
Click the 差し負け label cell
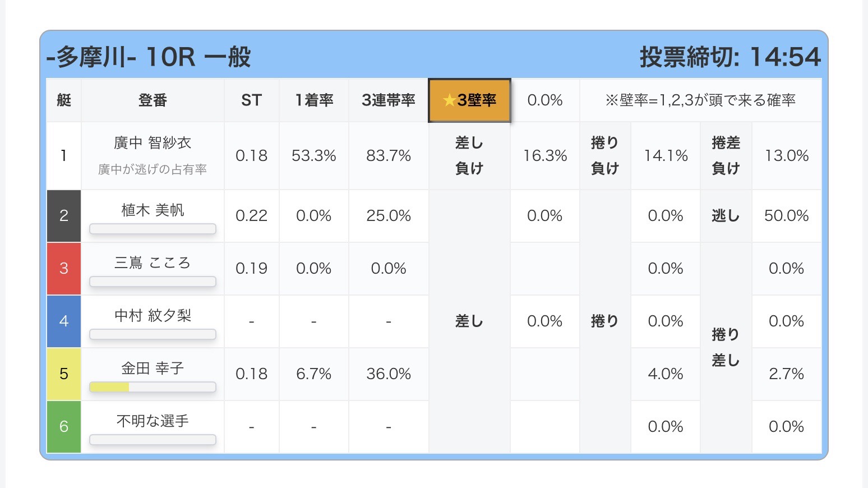[x=469, y=156]
